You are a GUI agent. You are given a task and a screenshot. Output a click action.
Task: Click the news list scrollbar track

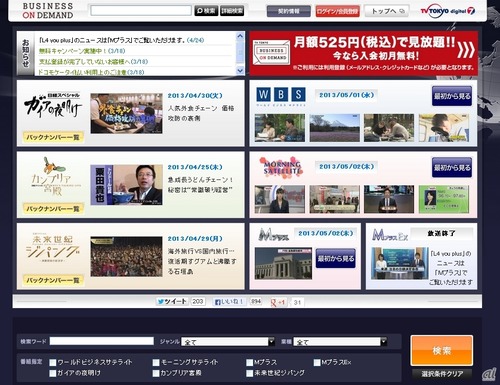pos(240,53)
